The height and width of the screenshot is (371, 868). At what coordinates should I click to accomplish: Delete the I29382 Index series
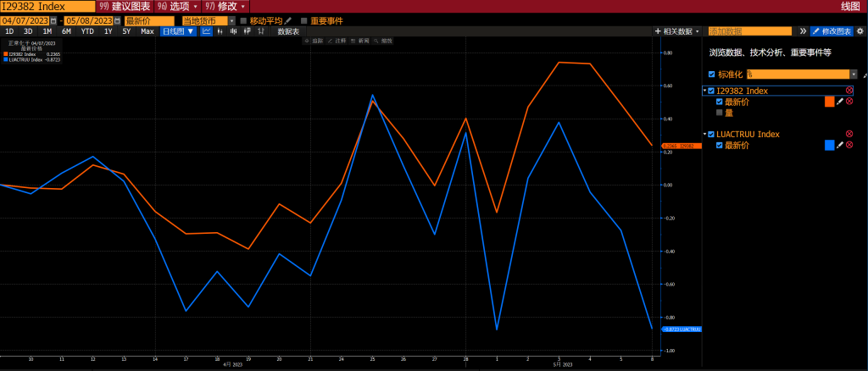(x=849, y=90)
